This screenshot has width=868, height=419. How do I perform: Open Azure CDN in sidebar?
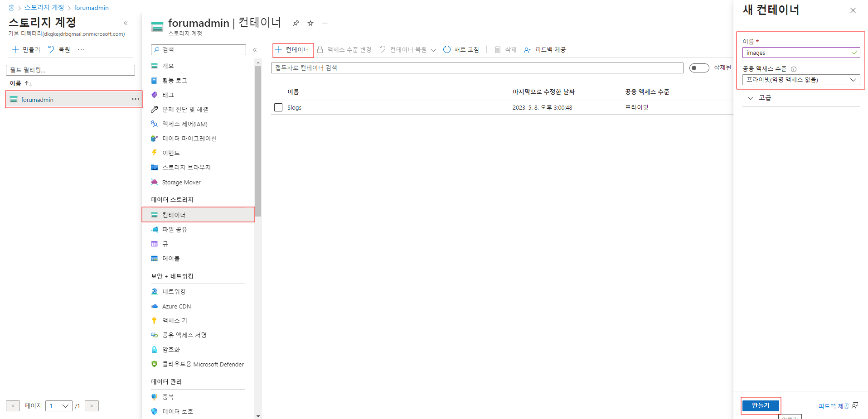[x=176, y=306]
